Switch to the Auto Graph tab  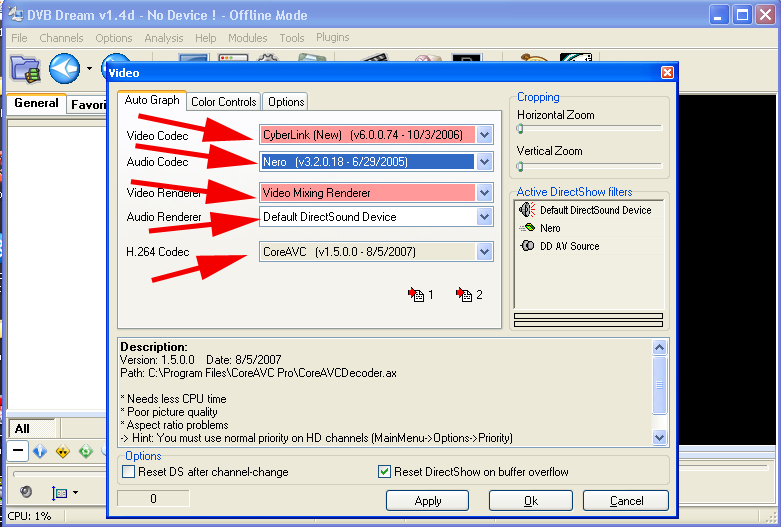click(152, 100)
